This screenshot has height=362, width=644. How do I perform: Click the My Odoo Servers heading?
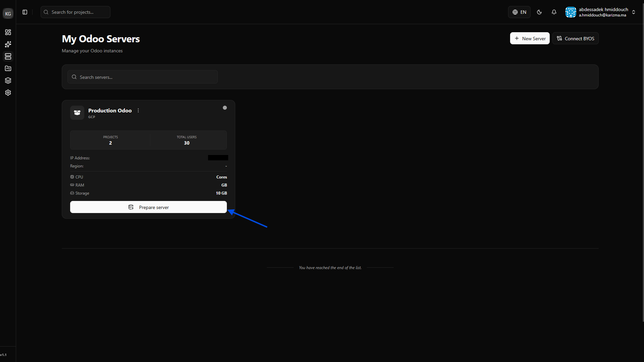click(101, 39)
